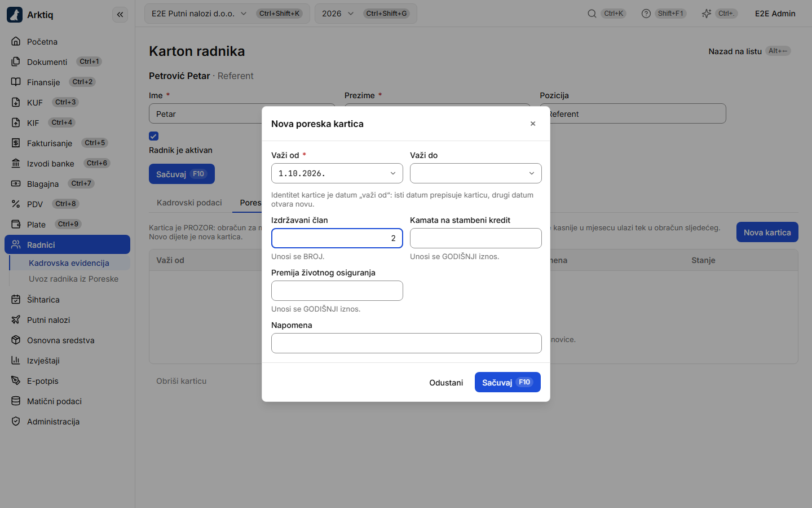Select the Radnici menu item
Image resolution: width=812 pixels, height=508 pixels.
tap(67, 244)
